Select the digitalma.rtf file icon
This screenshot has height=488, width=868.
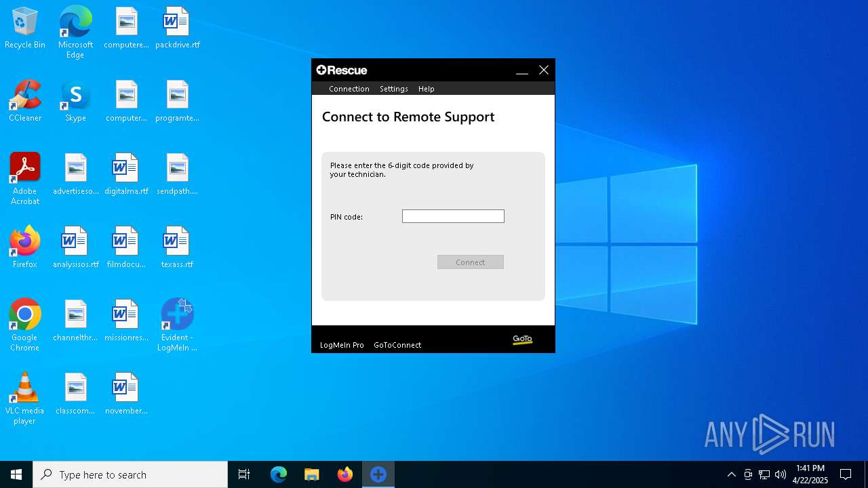pos(126,174)
